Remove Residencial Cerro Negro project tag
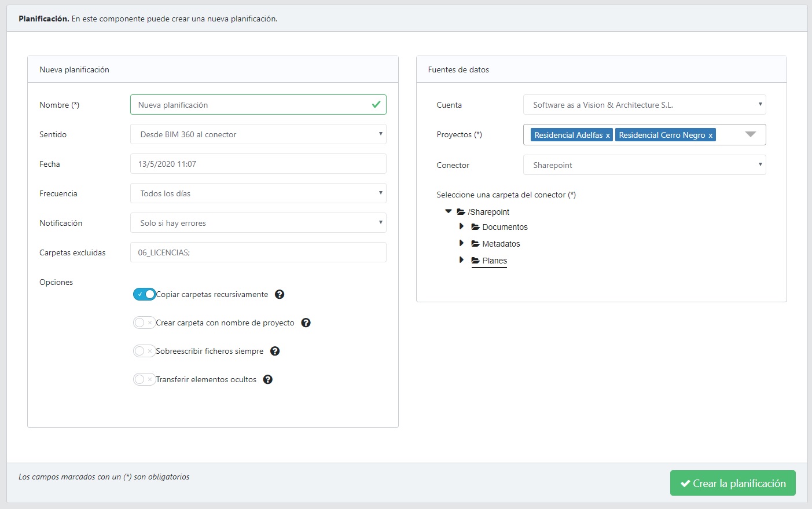Image resolution: width=812 pixels, height=509 pixels. (x=710, y=136)
